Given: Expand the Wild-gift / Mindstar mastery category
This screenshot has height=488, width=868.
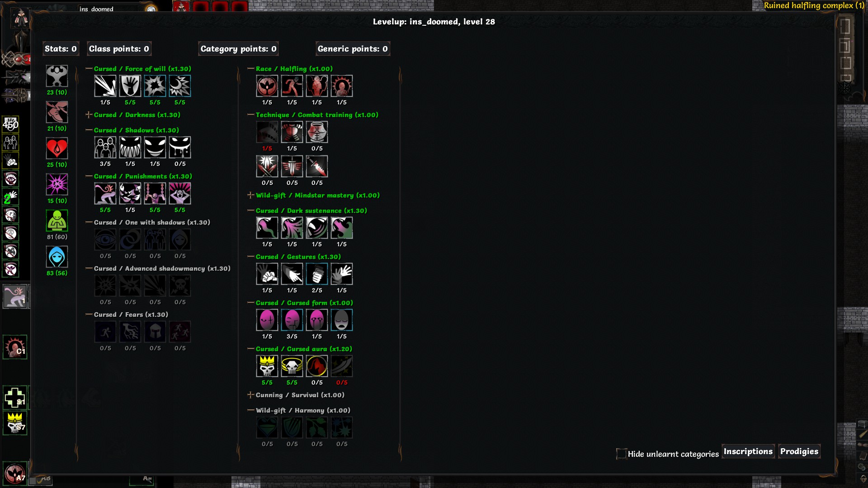Looking at the screenshot, I should tap(251, 195).
